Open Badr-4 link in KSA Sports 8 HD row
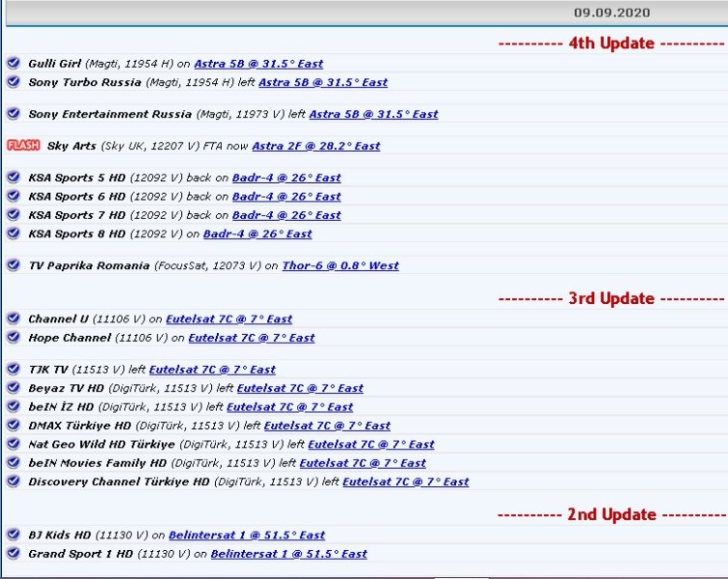728x579 pixels. point(257,234)
